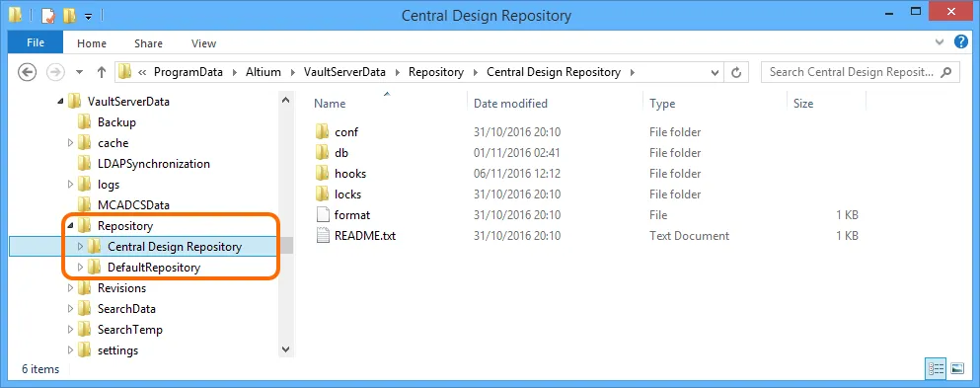
Task: Click the Up one level arrow
Action: (102, 72)
